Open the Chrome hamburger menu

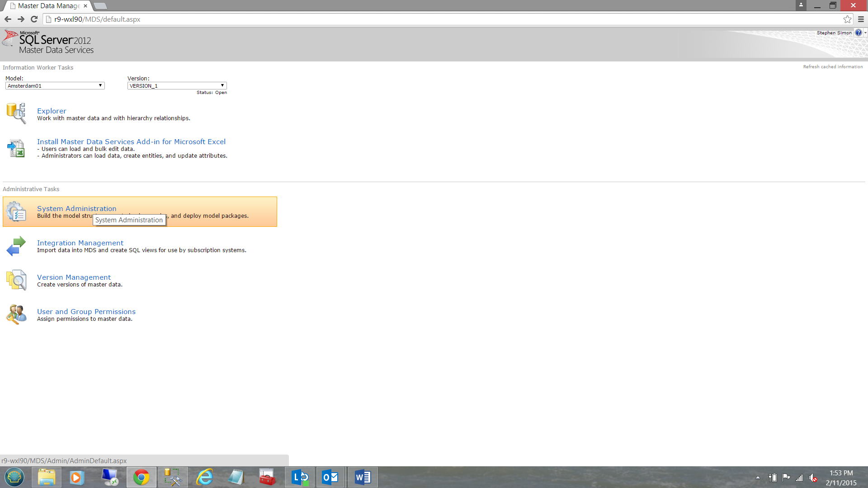(861, 19)
